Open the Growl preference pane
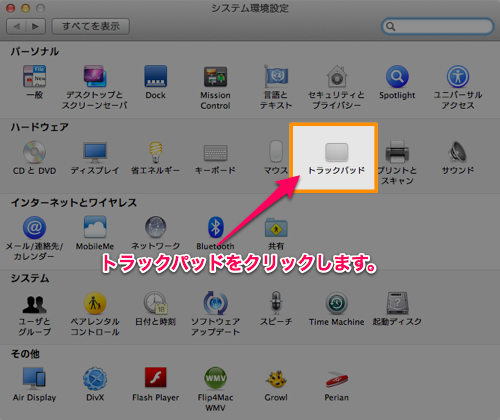This screenshot has height=420, width=500. tap(276, 379)
